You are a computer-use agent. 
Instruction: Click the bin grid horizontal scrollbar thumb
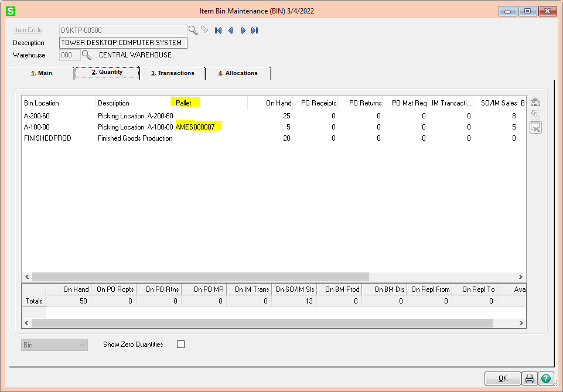pos(200,277)
